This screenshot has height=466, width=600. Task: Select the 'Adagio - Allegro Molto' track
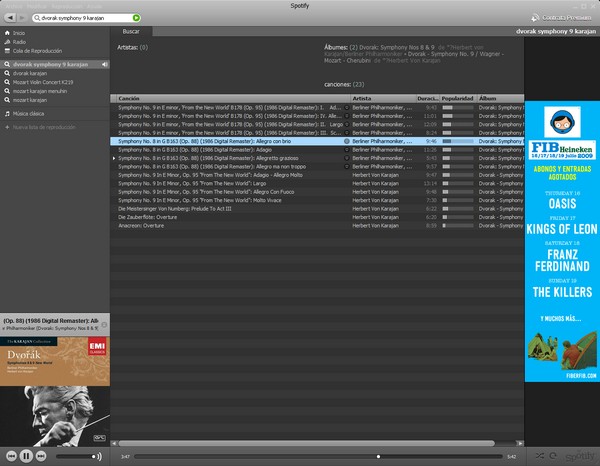(317, 175)
